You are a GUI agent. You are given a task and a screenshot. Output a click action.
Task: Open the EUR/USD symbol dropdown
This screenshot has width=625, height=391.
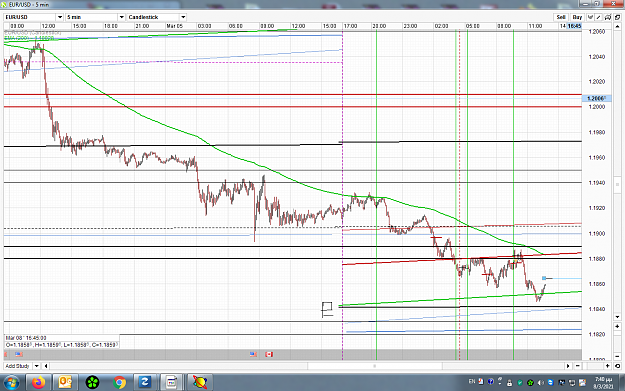tap(33, 17)
